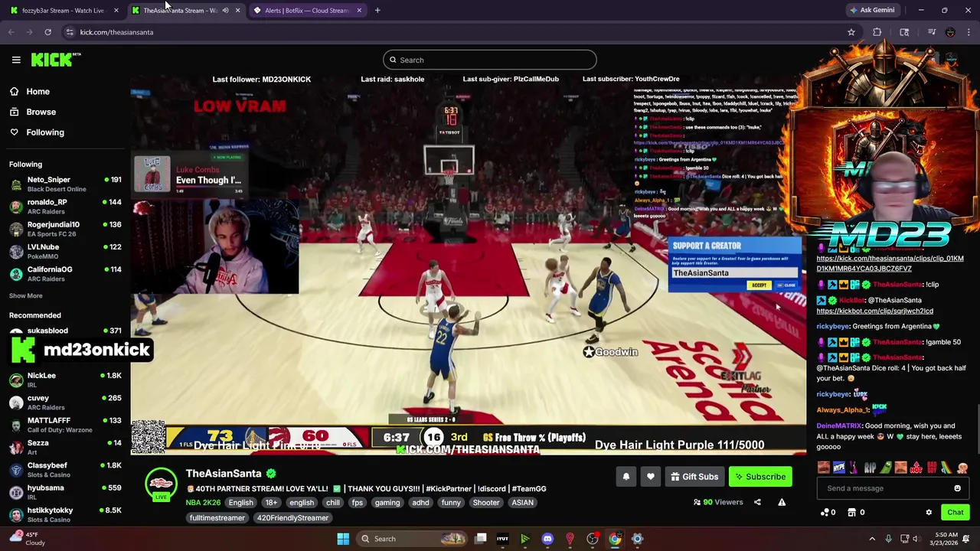Click the fulltimestreamer tag
980x551 pixels.
point(217,518)
